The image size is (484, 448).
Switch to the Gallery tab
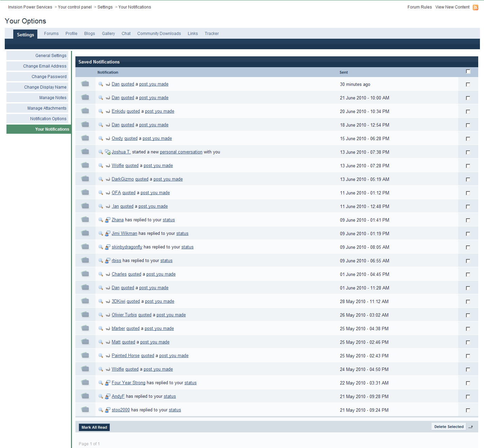point(108,34)
